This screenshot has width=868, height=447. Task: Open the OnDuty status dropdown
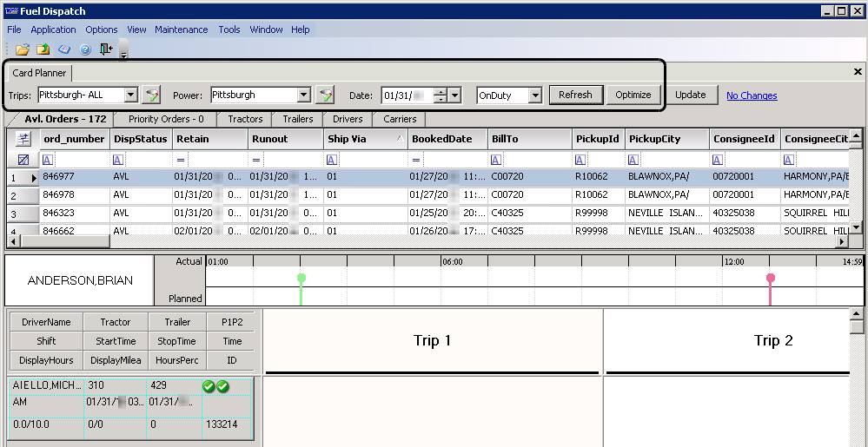pyautogui.click(x=534, y=95)
